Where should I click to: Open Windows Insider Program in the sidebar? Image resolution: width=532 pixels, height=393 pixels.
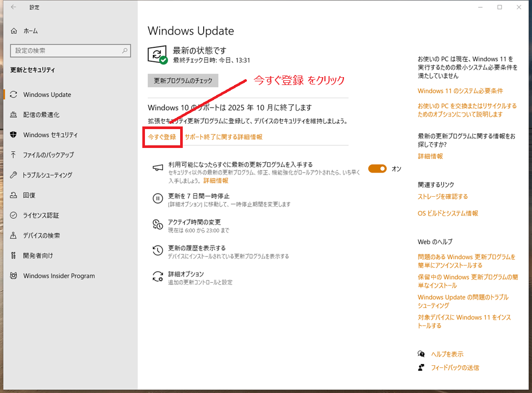pos(59,275)
